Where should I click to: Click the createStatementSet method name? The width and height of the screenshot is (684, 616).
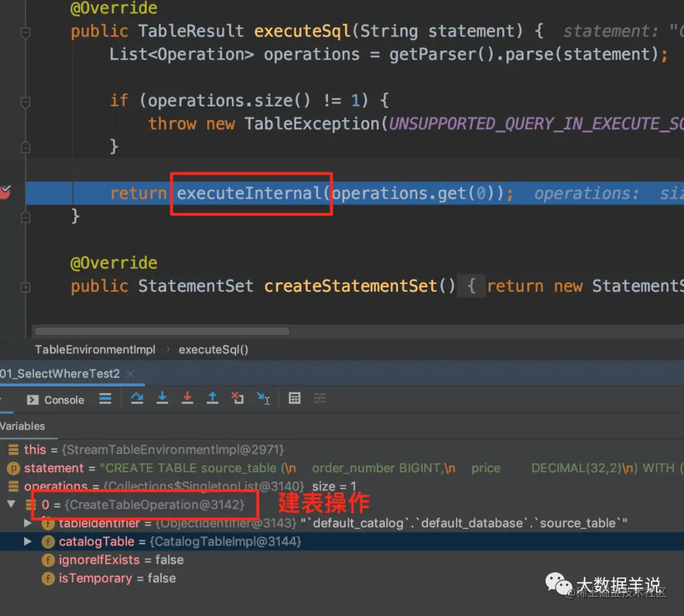(350, 286)
